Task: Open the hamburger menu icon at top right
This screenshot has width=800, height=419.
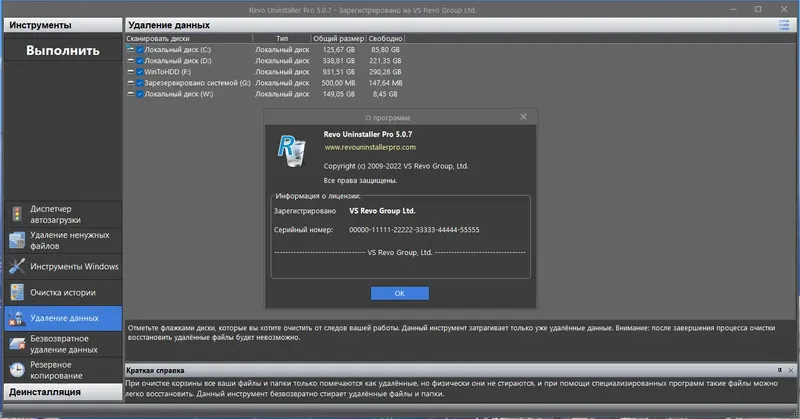Action: [x=784, y=25]
